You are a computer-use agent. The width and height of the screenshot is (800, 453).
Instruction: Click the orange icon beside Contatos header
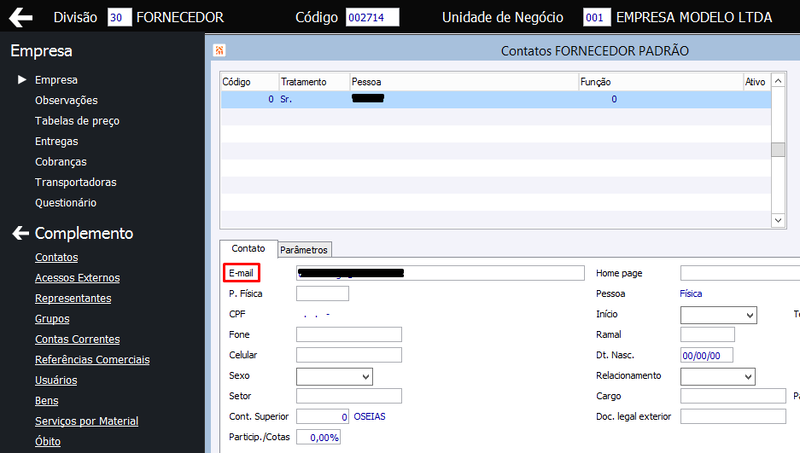pyautogui.click(x=219, y=50)
